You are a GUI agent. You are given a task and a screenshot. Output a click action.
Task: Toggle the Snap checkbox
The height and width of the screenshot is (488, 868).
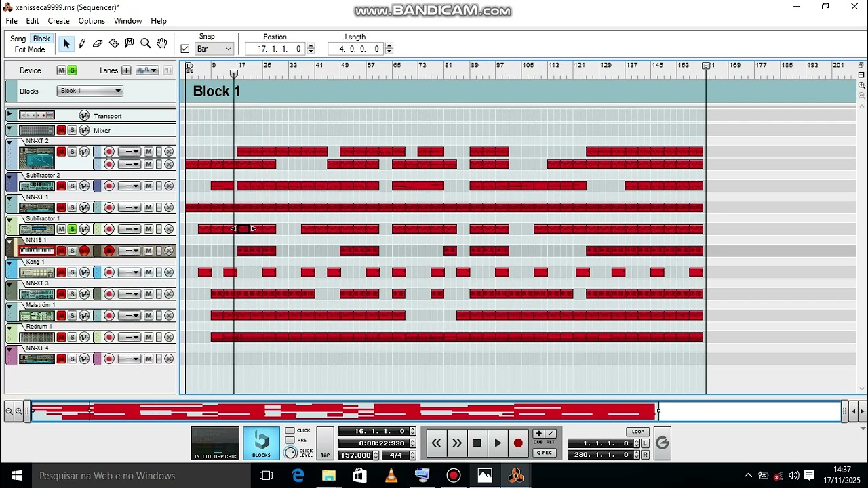[185, 49]
